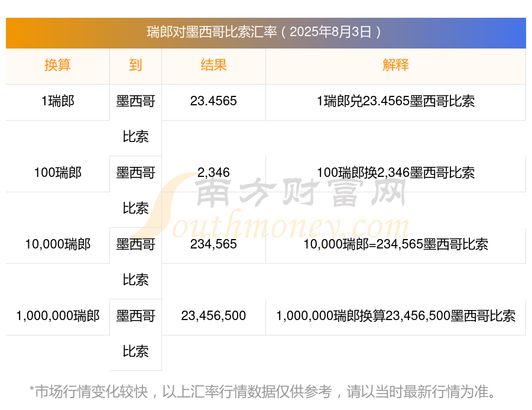Click the result value 234,565
The width and height of the screenshot is (532, 410).
point(213,244)
